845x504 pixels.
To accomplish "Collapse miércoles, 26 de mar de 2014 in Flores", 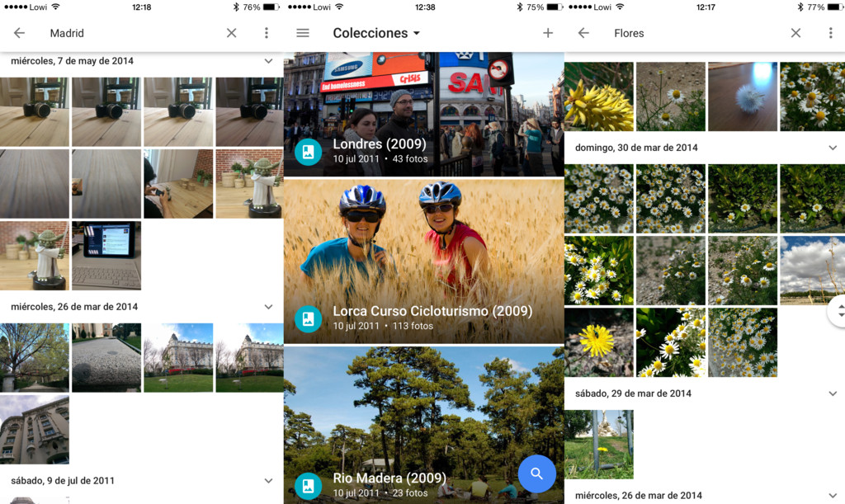I will (x=833, y=496).
